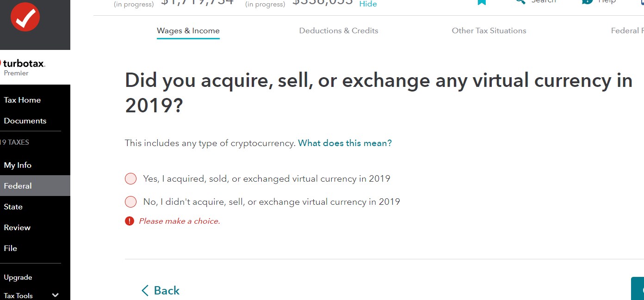Open the Help chat bubble icon
Image resolution: width=644 pixels, height=300 pixels.
click(588, 2)
